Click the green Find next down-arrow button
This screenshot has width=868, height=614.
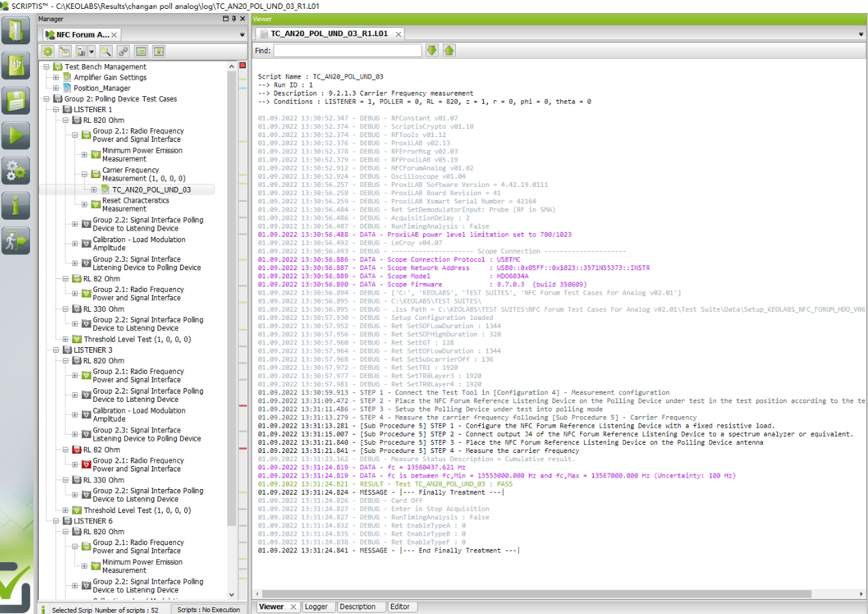pyautogui.click(x=432, y=50)
